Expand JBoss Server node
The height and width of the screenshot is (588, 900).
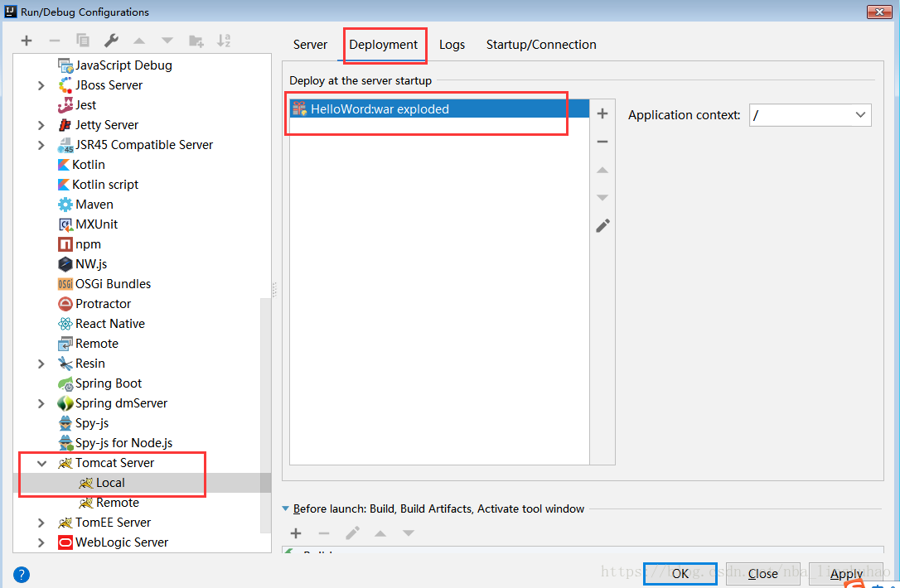[x=41, y=85]
